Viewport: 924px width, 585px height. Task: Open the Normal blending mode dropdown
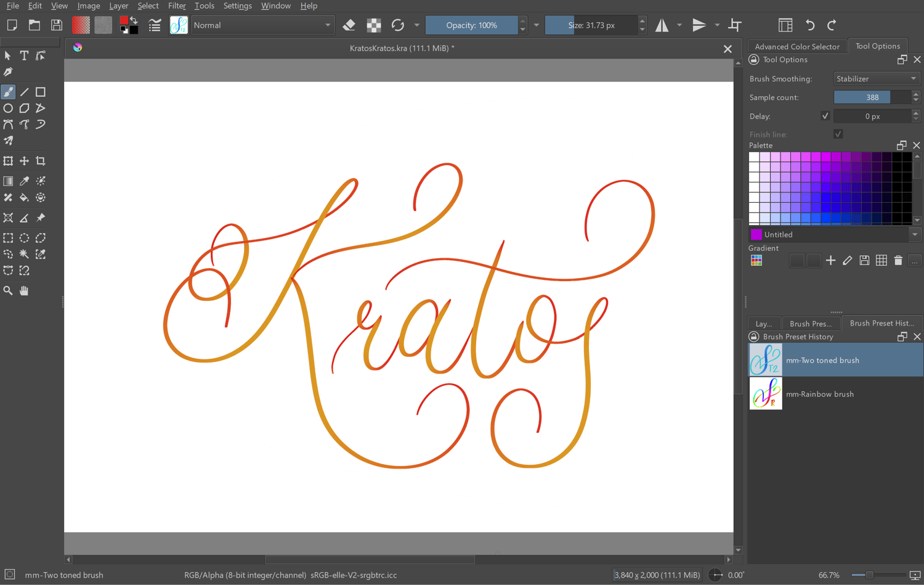[262, 25]
